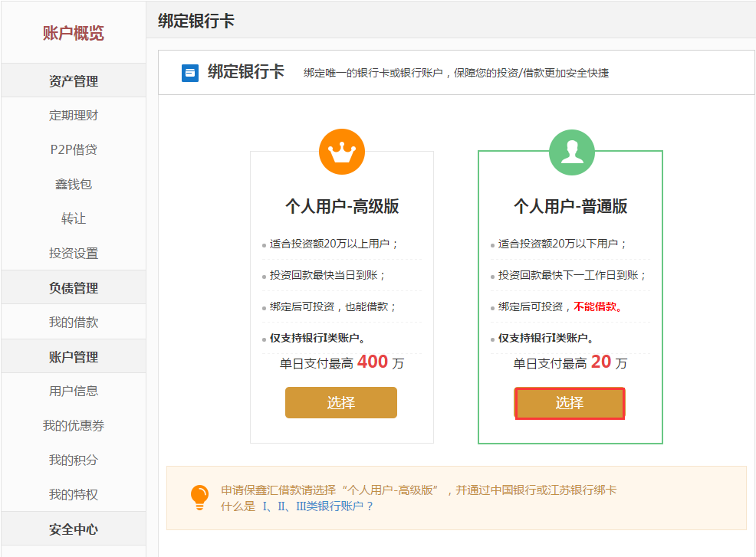Click the orange crown icon for 高级版
Image resolution: width=756 pixels, height=557 pixels.
pos(342,152)
